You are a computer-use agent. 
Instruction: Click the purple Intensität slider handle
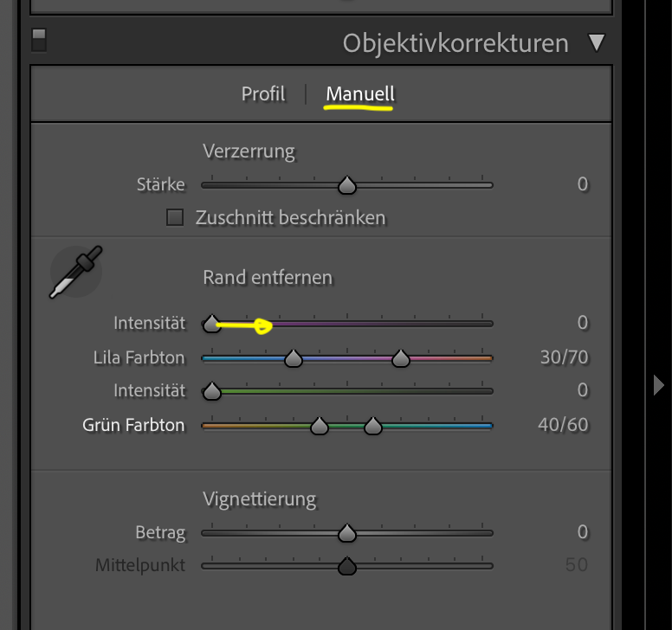[212, 324]
